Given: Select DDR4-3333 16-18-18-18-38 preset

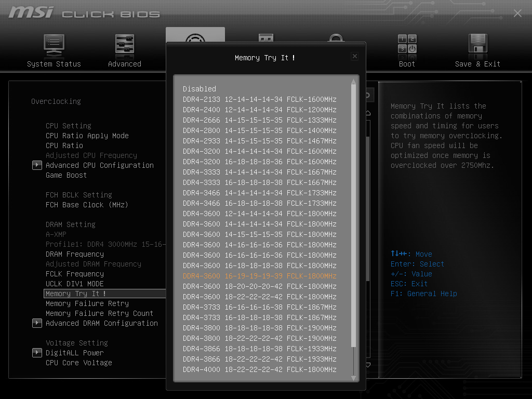Looking at the screenshot, I should coord(260,182).
